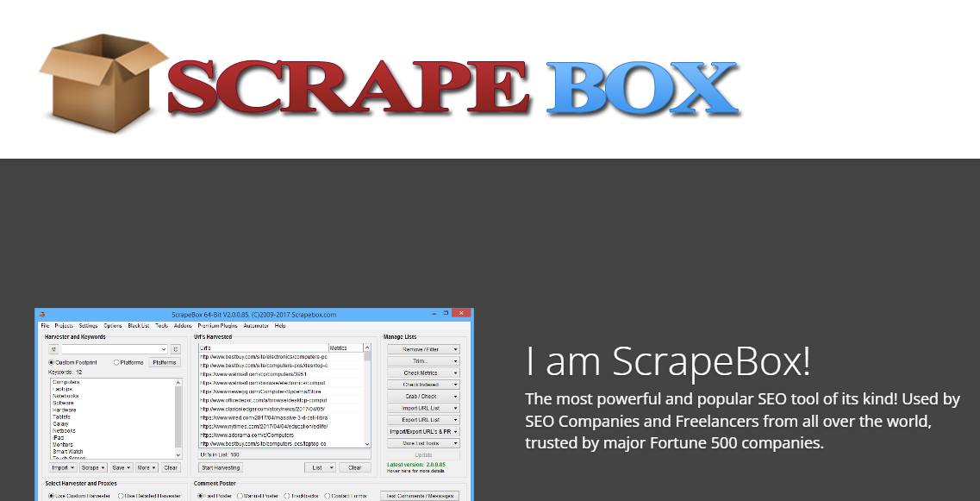
Task: Select the Tablets keyword
Action: point(61,417)
